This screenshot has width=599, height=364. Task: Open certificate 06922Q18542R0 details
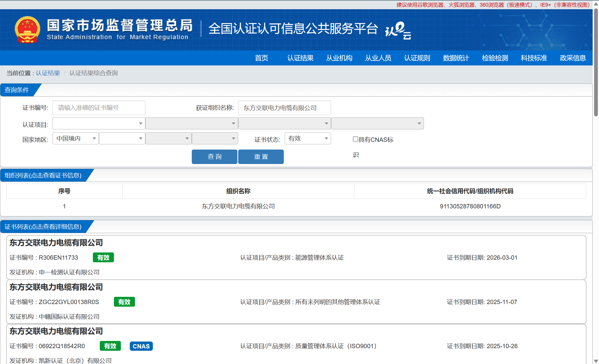[x=296, y=344]
